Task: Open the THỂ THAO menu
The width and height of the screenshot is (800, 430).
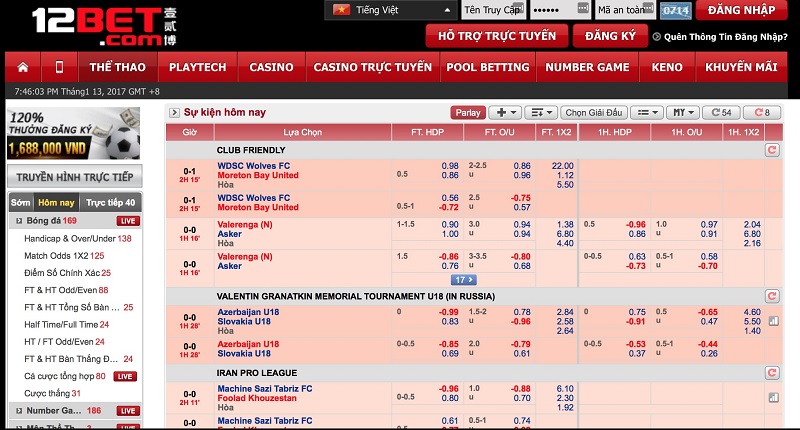Action: point(117,67)
